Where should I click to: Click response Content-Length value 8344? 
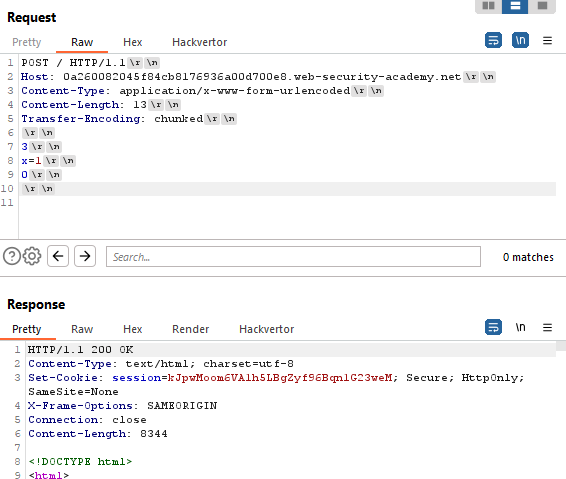[154, 434]
